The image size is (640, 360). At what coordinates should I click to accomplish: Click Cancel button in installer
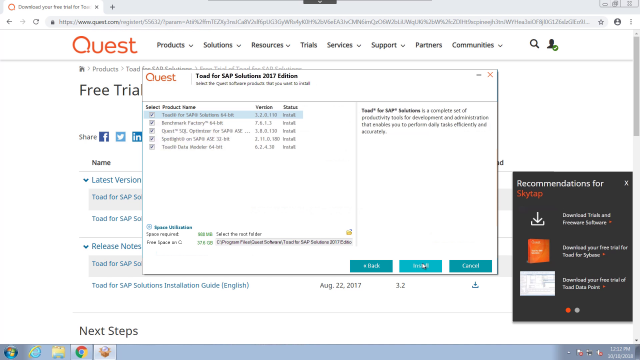click(x=470, y=266)
